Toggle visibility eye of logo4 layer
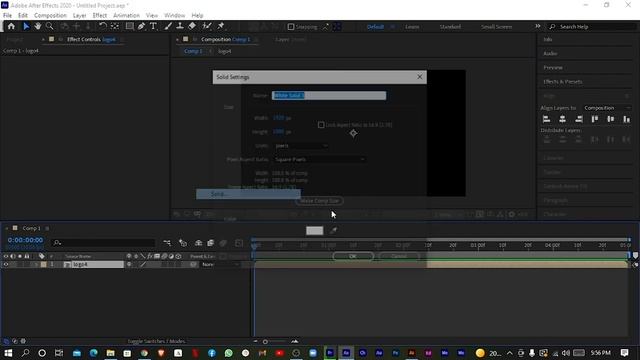640x360 pixels. [x=6, y=264]
